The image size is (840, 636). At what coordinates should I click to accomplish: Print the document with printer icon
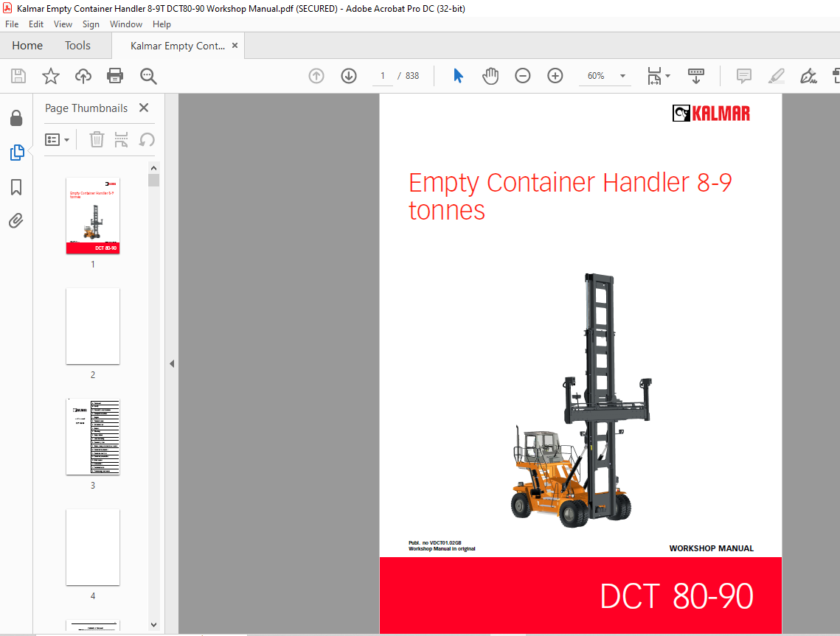(x=115, y=76)
